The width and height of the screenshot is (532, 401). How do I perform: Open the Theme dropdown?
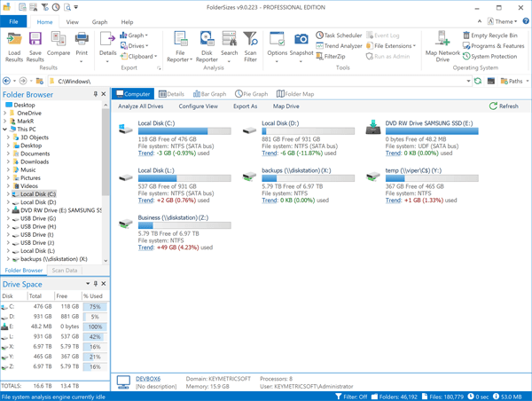coord(502,21)
